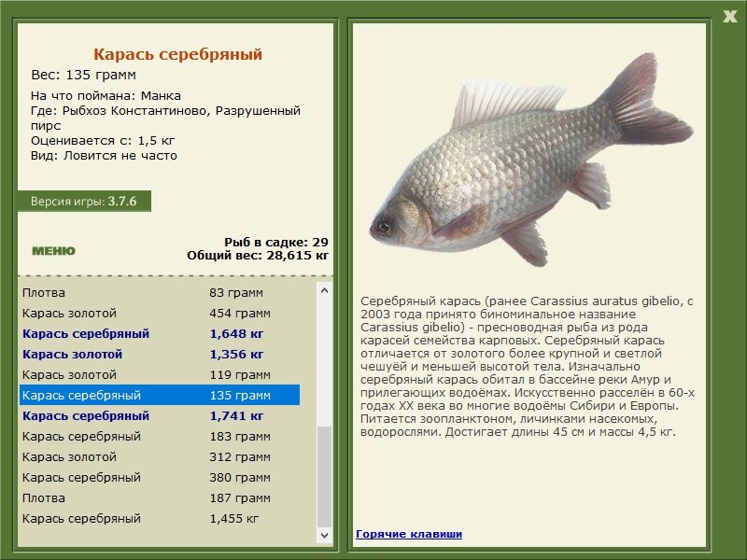The height and width of the screenshot is (560, 747).
Task: Open the МЕНЮ button
Action: click(x=53, y=251)
